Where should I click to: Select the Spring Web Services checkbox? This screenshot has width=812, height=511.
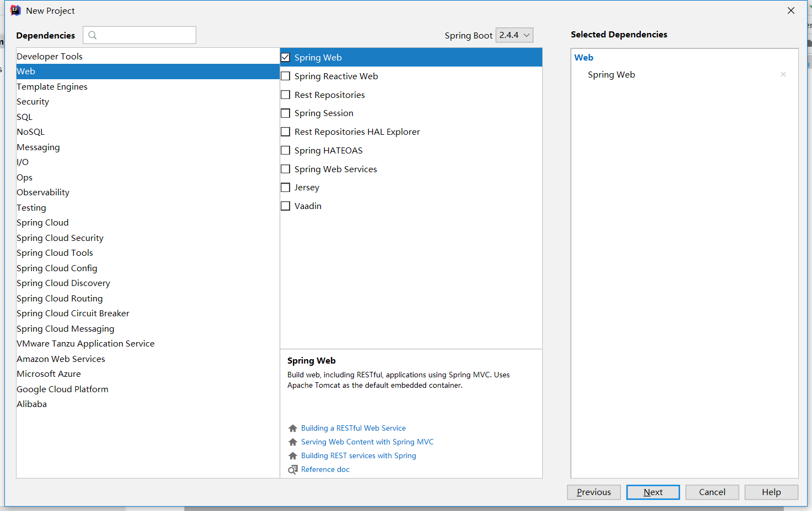285,169
